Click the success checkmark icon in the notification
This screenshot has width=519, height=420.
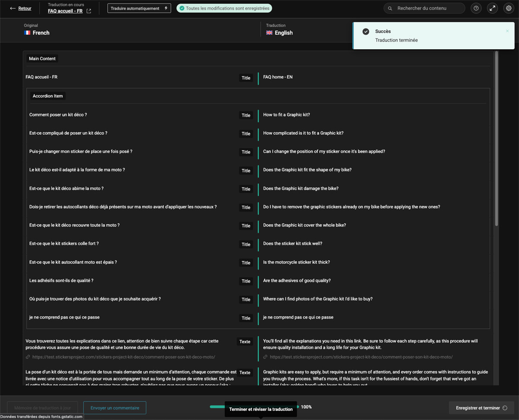pyautogui.click(x=366, y=32)
